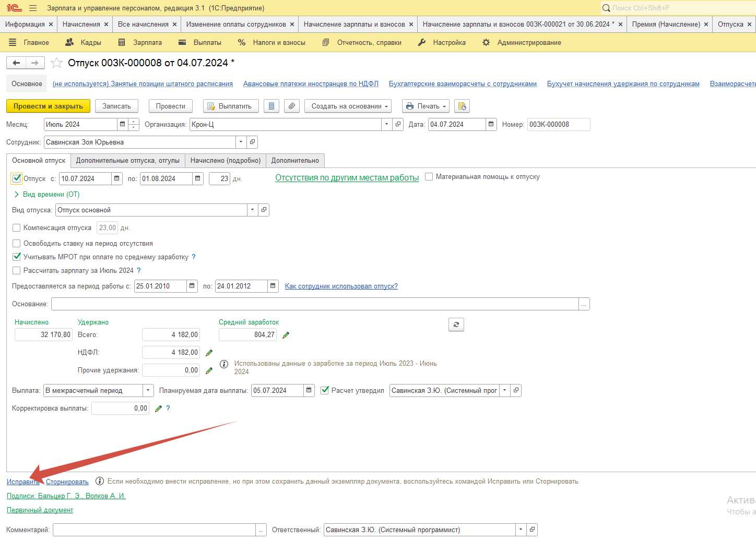The width and height of the screenshot is (756, 541).
Task: Click the paperclip attached files icon
Action: click(292, 106)
